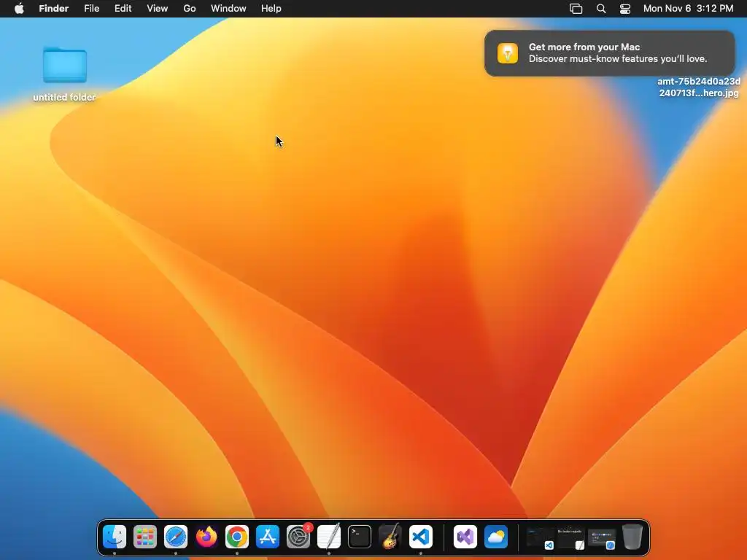Viewport: 747px width, 560px height.
Task: Select the untitled folder icon on desktop
Action: (65, 65)
